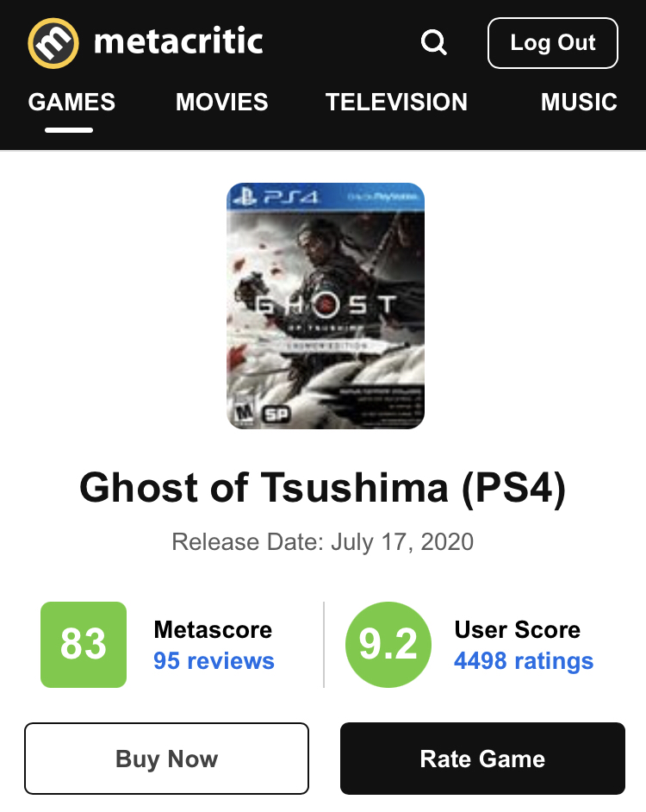Click the green 9.2 User Score circle
Image resolution: width=646 pixels, height=812 pixels.
388,645
